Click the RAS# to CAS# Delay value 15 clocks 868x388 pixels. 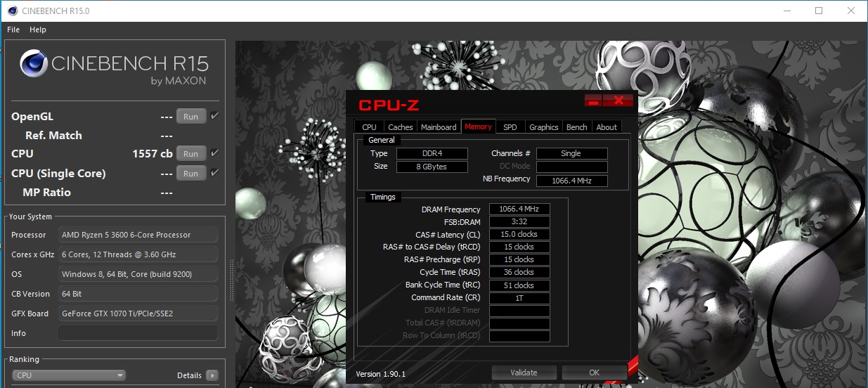coord(519,247)
